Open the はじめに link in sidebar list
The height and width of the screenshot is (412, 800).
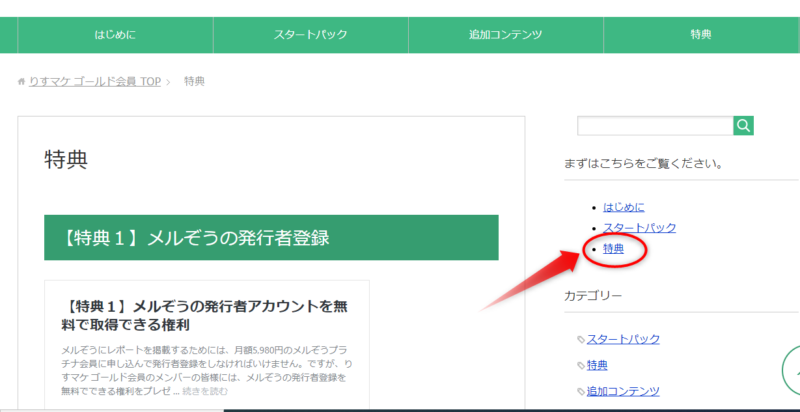623,207
